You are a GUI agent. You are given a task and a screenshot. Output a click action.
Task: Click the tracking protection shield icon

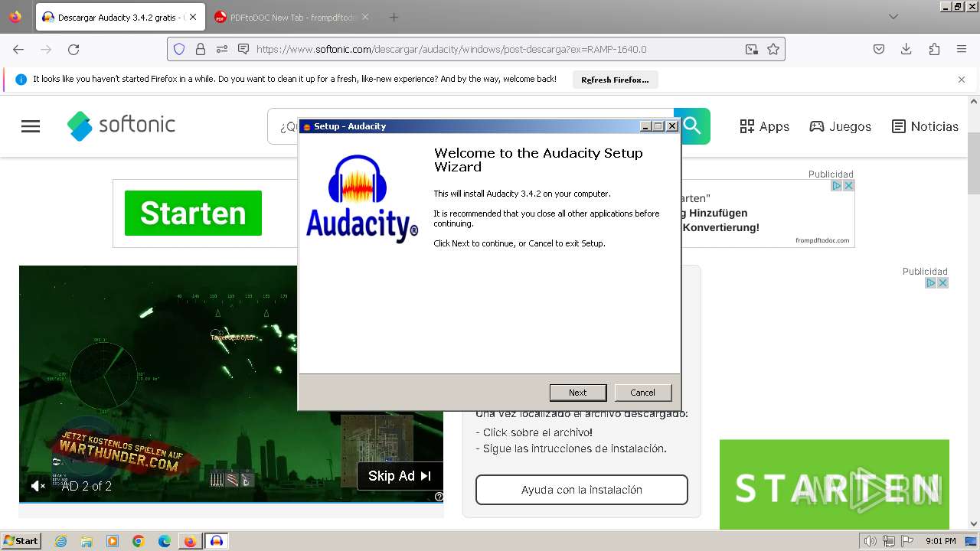coord(179,49)
